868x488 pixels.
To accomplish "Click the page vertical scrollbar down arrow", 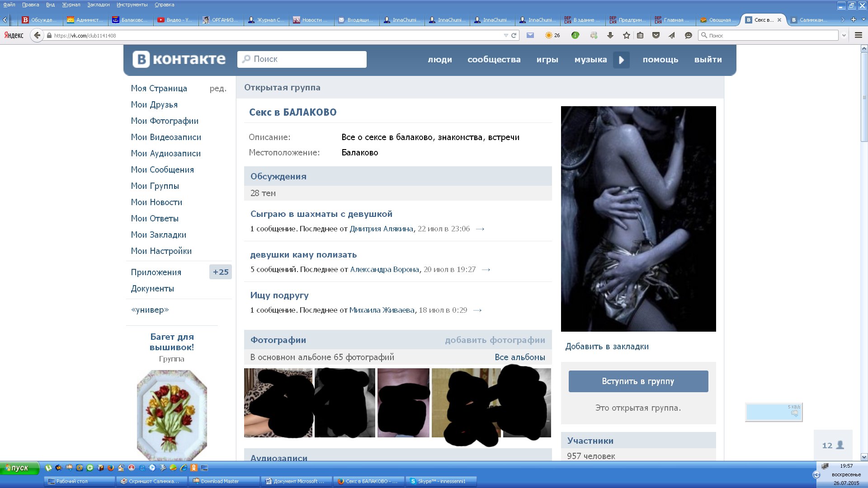I will point(864,457).
